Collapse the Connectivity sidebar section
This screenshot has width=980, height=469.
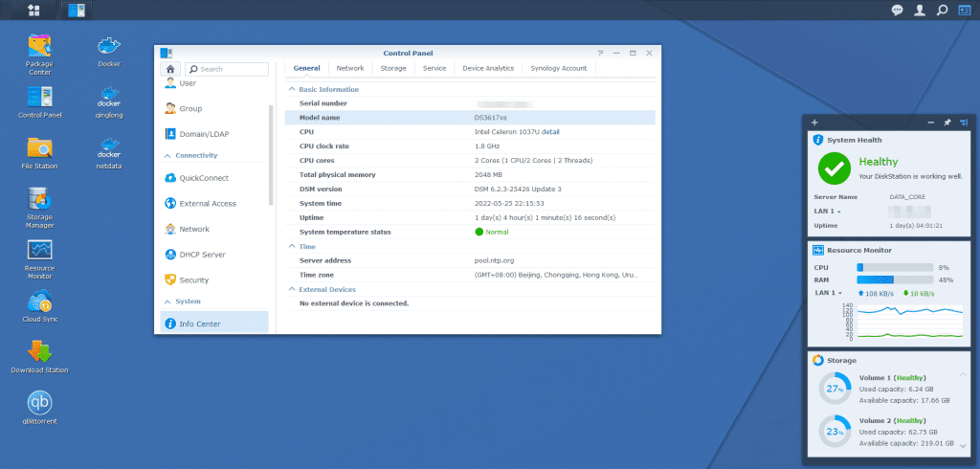pyautogui.click(x=167, y=156)
